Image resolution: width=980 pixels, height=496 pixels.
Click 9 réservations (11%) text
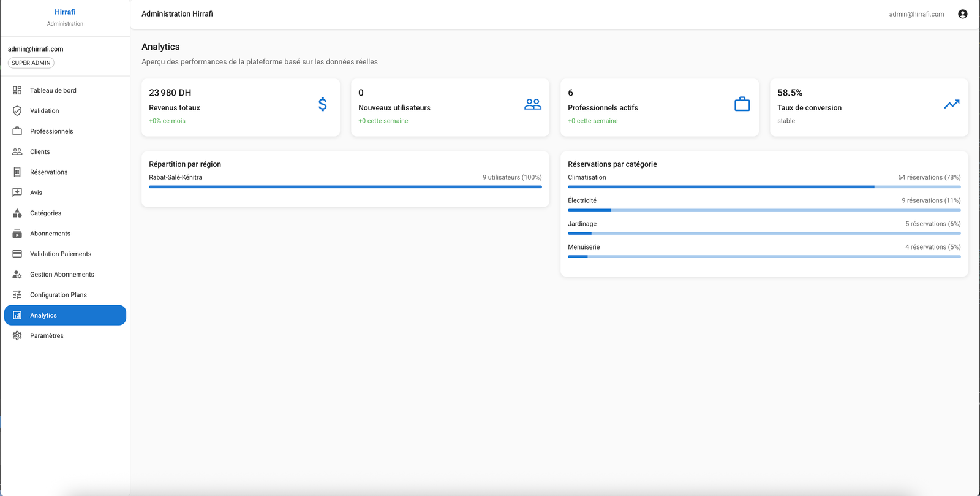(931, 200)
